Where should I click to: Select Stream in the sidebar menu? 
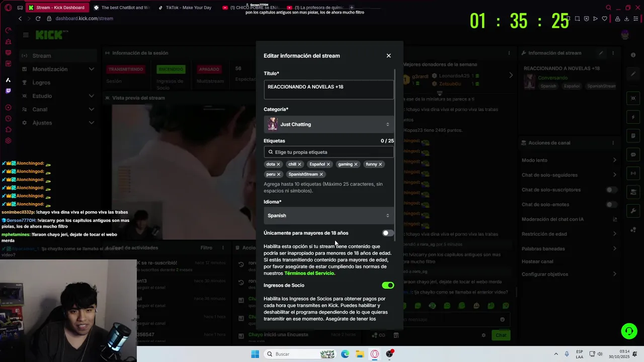58,56
